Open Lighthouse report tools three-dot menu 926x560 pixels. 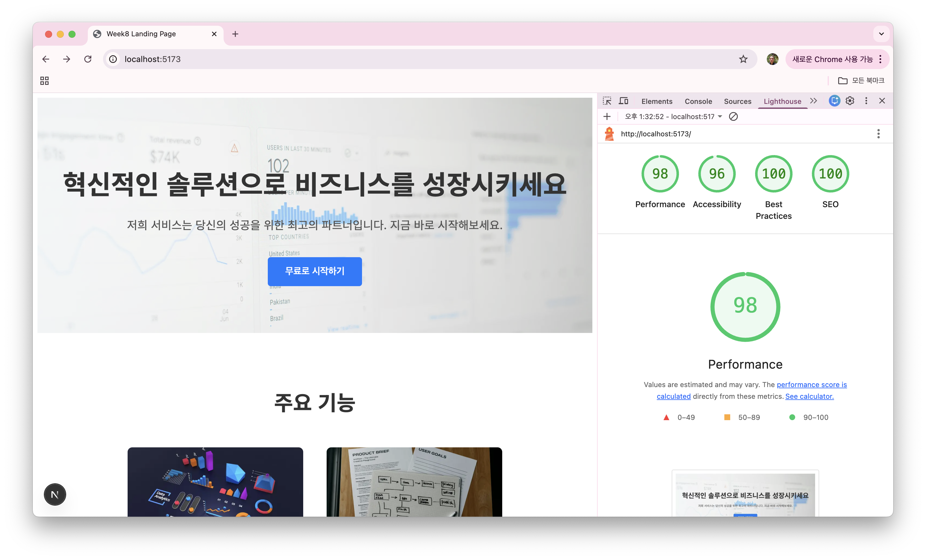point(878,134)
